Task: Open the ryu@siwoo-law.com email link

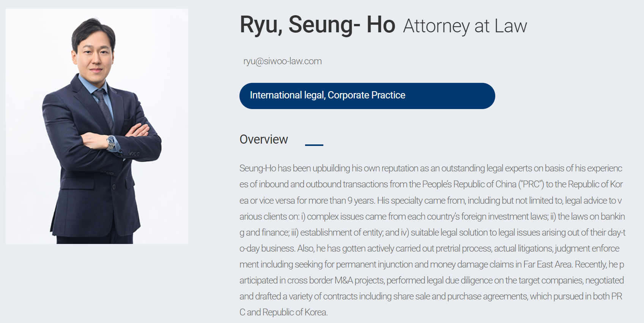Action: click(x=282, y=61)
